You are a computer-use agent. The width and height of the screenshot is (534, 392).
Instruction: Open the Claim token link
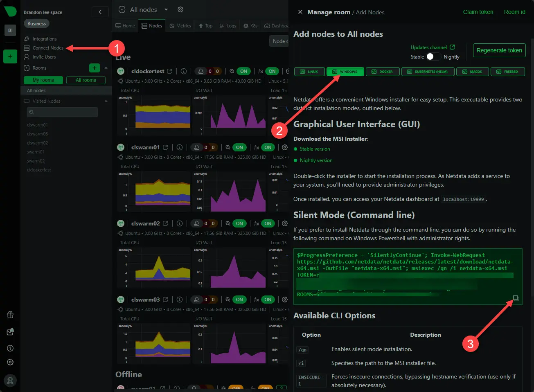click(x=478, y=12)
